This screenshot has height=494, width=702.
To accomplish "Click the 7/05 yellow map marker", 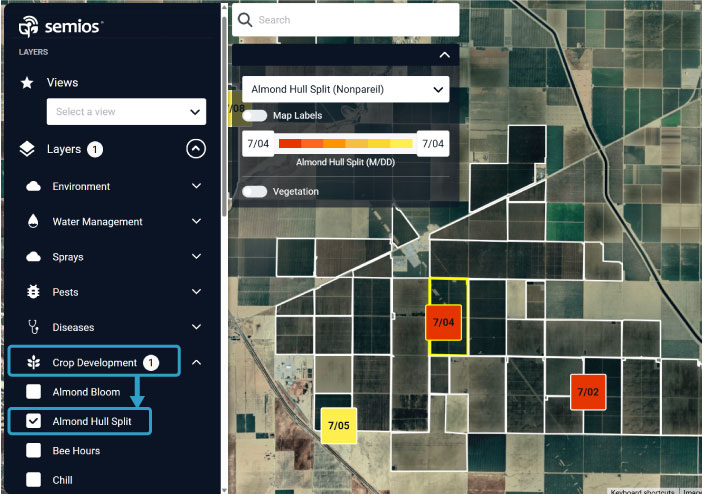I will 339,425.
